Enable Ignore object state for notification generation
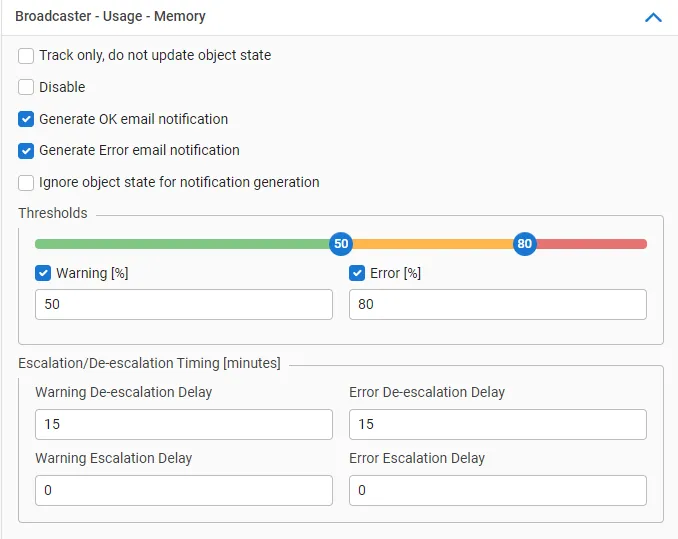 tap(26, 183)
